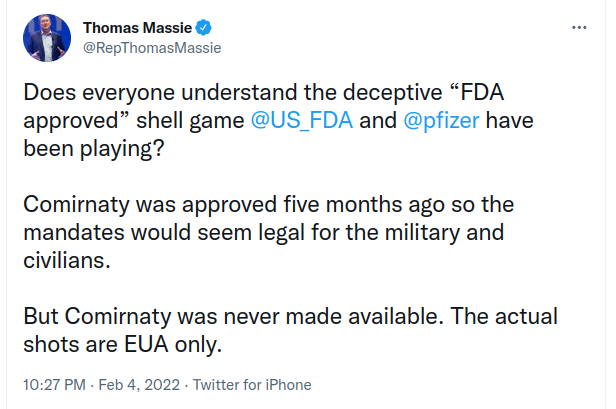Screen dimensions: 616x409
Task: Click the Thomas Massie display name
Action: [x=137, y=28]
